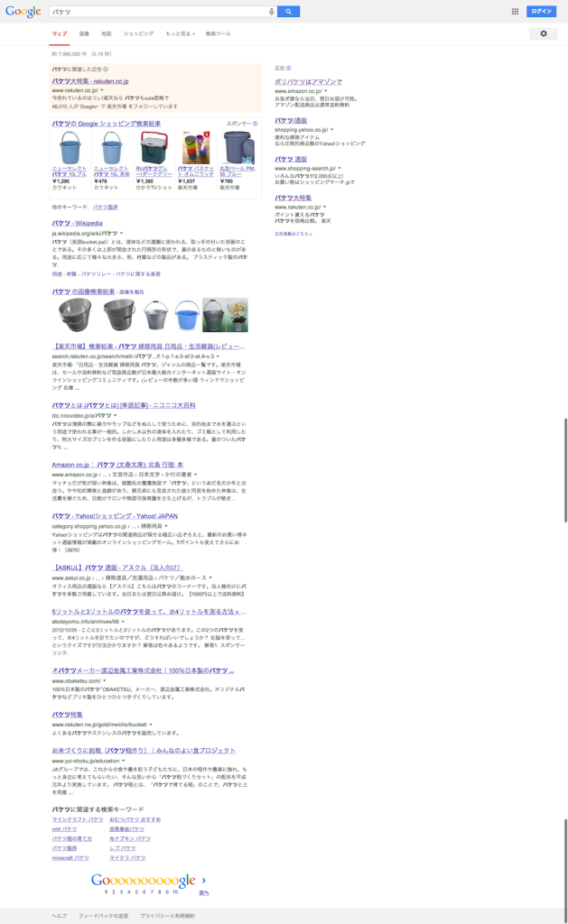Open the 検索ツール search tools option
568x924 pixels.
click(218, 33)
